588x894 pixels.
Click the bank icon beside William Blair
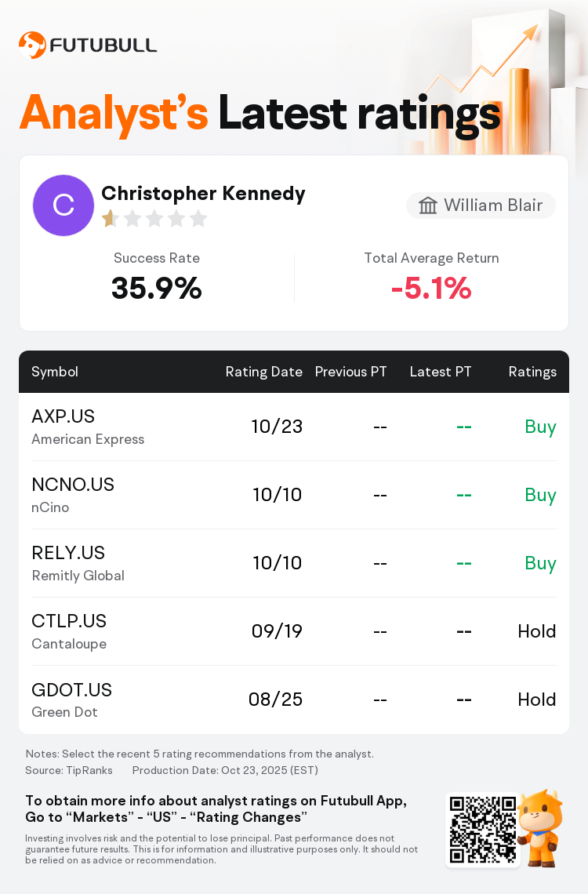click(428, 205)
